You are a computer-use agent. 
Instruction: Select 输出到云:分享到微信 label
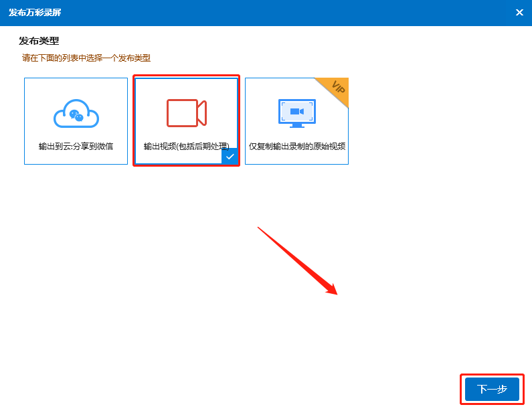76,147
